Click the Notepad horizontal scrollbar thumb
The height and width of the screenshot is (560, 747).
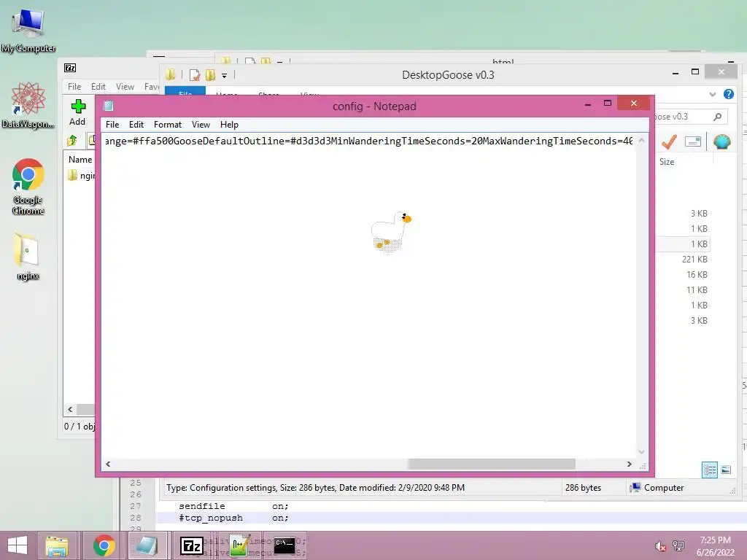coord(492,464)
